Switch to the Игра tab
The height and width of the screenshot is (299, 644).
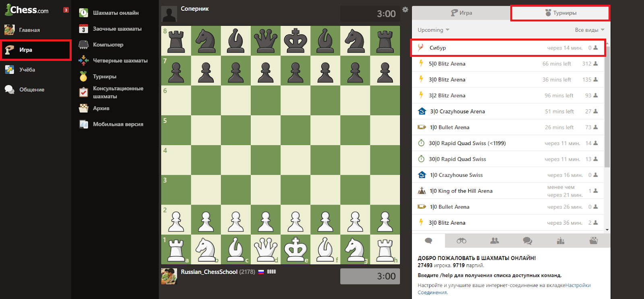(x=461, y=13)
